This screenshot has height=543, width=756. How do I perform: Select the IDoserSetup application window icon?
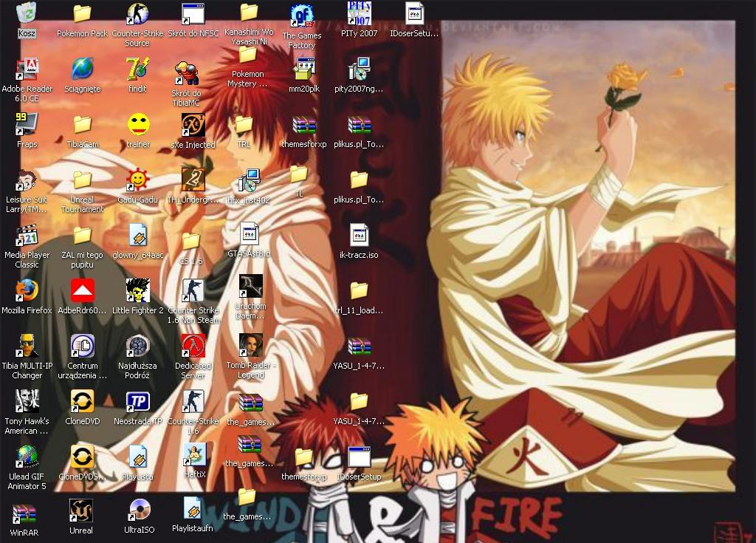click(x=360, y=457)
